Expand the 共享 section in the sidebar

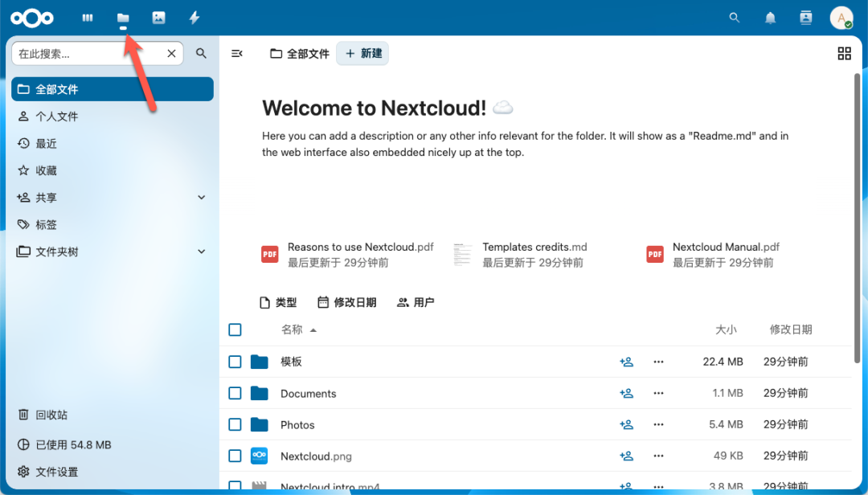coord(201,197)
